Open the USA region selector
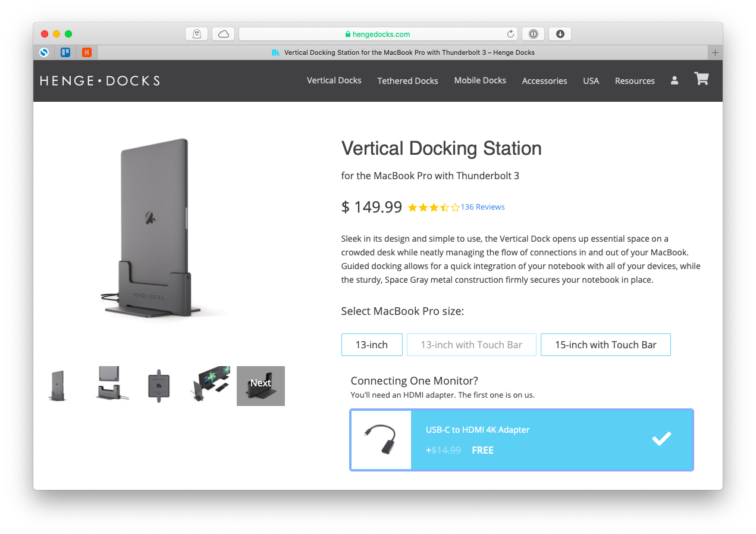This screenshot has width=756, height=534. (x=591, y=81)
